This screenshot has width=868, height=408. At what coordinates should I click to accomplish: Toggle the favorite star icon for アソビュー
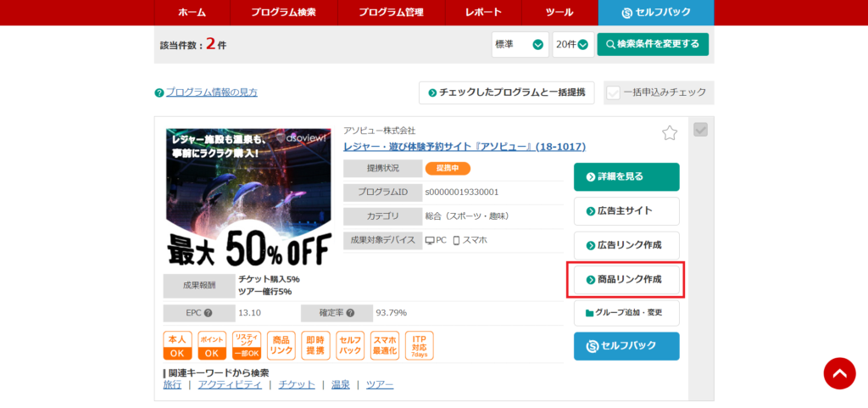[x=670, y=133]
